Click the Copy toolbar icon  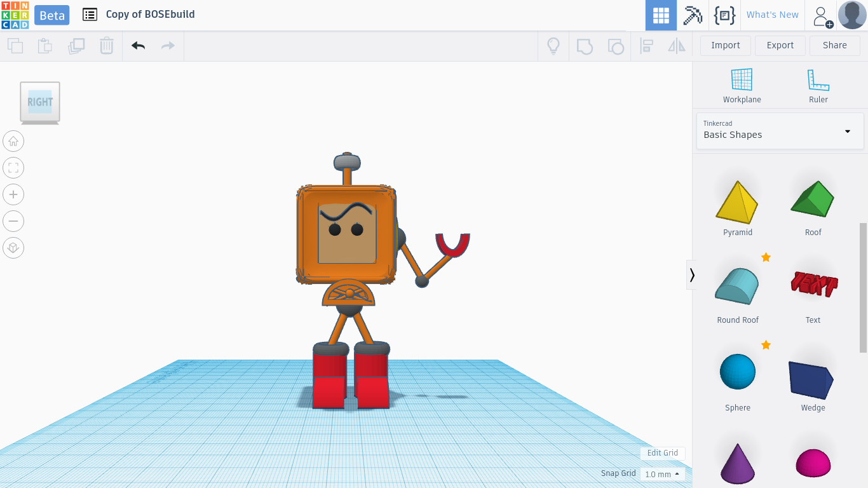pyautogui.click(x=15, y=46)
